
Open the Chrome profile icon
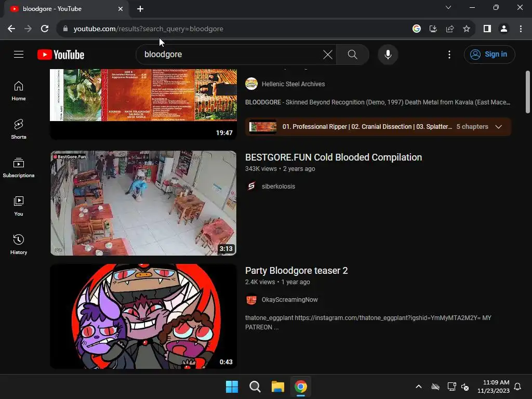pyautogui.click(x=504, y=29)
